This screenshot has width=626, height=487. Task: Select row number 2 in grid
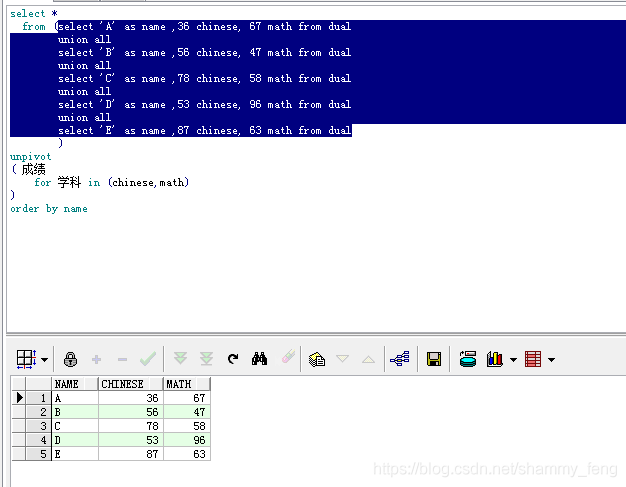point(39,412)
